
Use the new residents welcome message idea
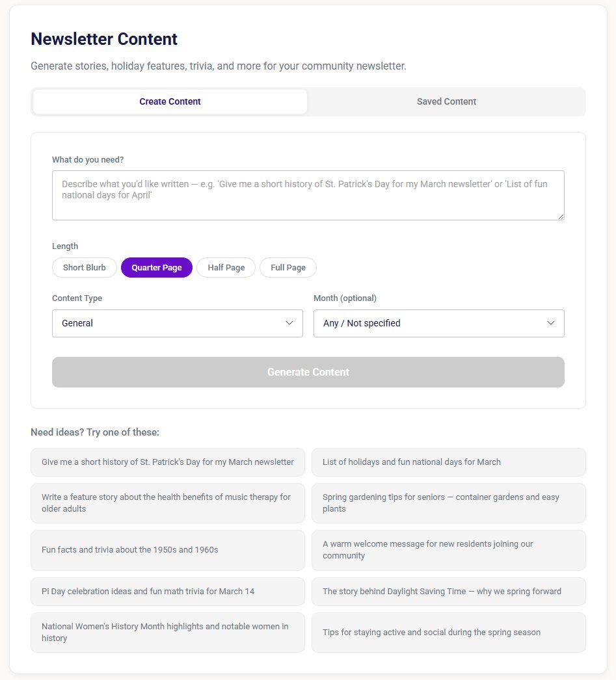point(448,550)
